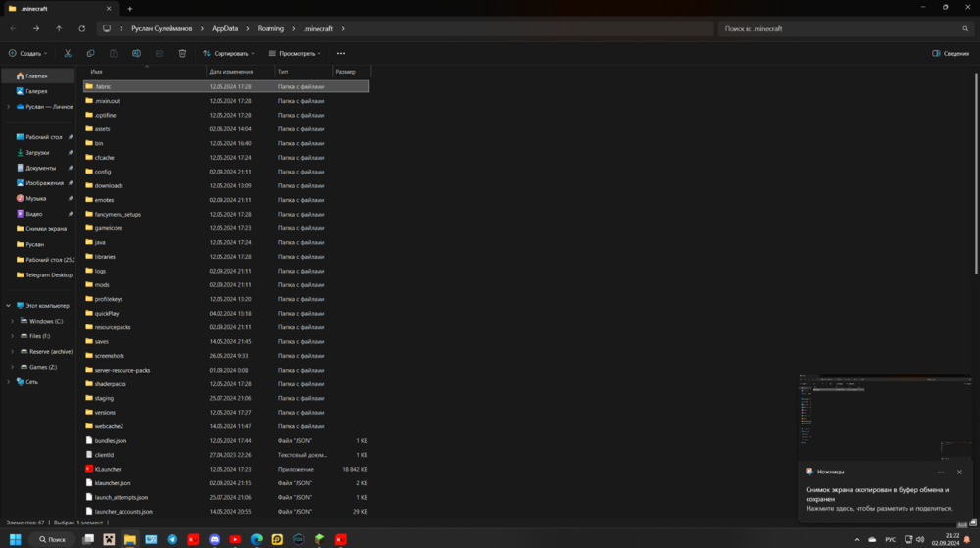Open a new tab with plus button

click(x=130, y=9)
